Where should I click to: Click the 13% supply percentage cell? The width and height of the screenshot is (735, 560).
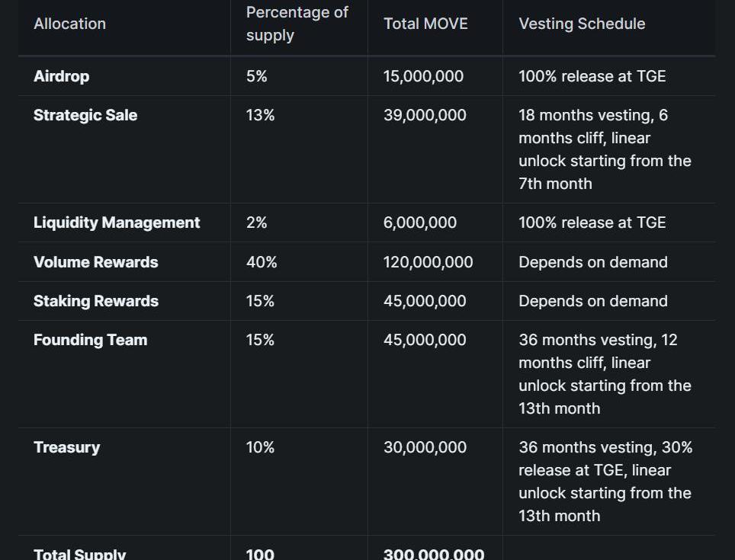tap(260, 115)
